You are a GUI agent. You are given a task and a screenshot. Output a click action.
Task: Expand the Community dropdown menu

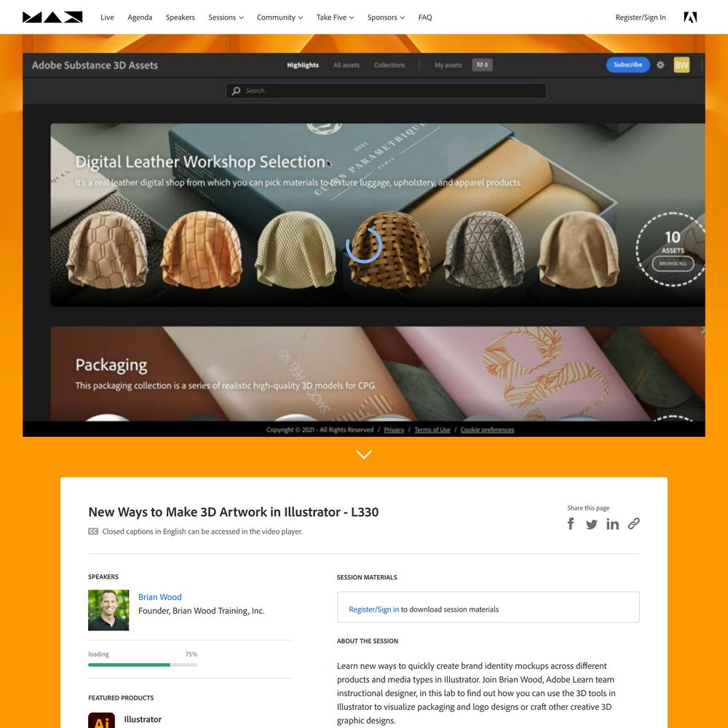tap(280, 17)
